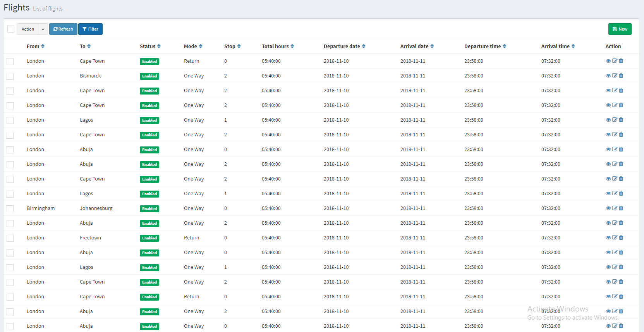View the Birmingham to Johannesburg flight details
This screenshot has height=332, width=644.
[608, 208]
